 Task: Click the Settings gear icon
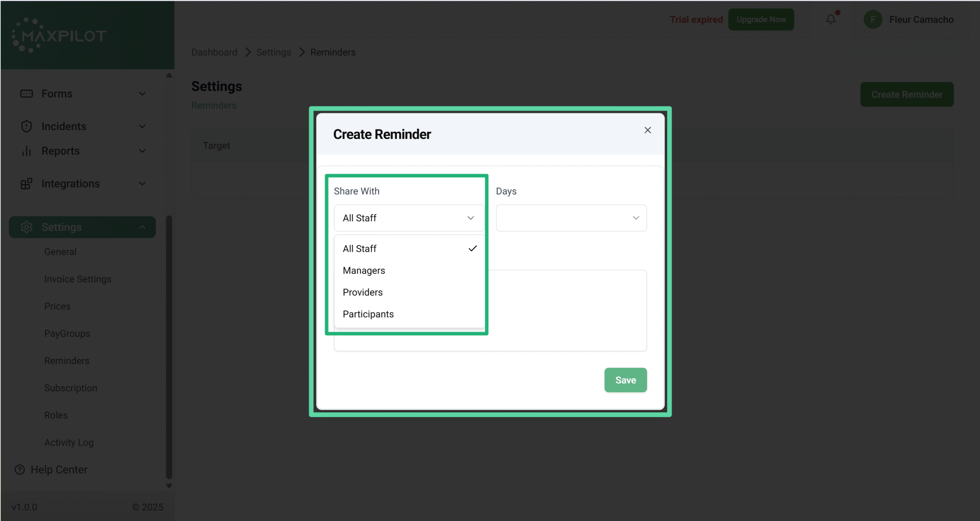(26, 227)
